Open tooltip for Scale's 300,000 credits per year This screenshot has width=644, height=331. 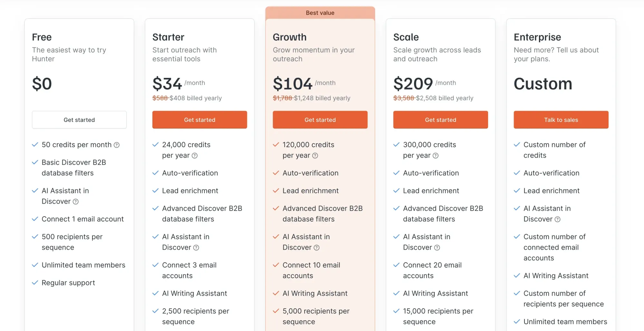(436, 156)
